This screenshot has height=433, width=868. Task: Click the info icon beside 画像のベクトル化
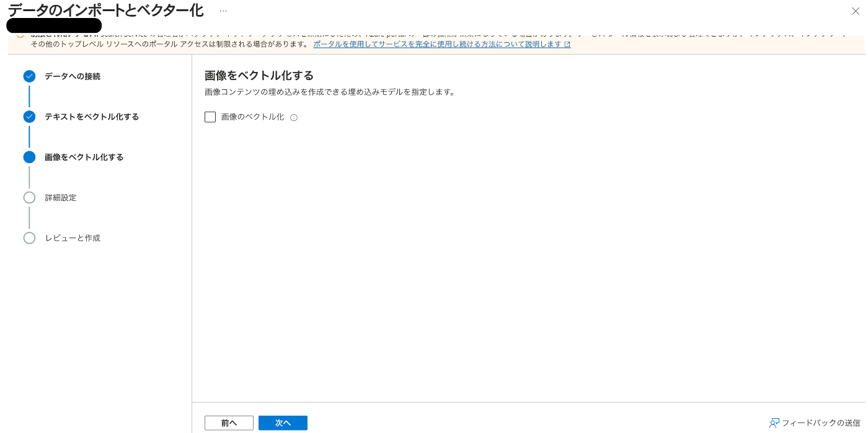293,117
